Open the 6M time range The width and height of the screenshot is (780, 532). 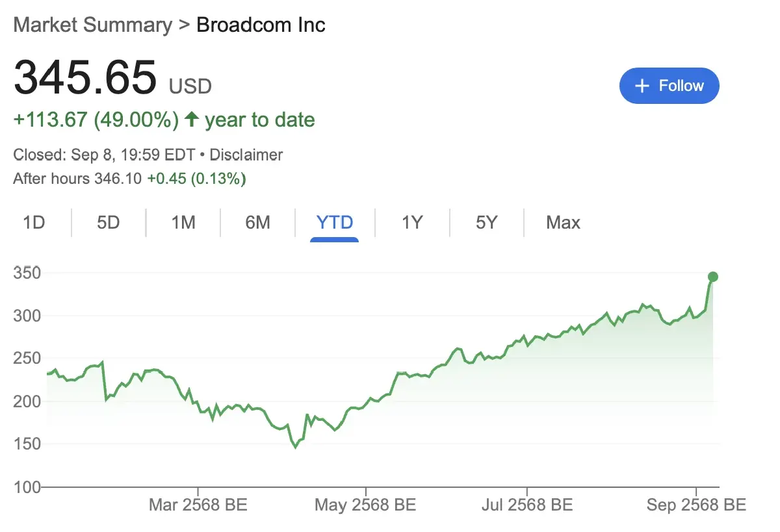click(x=258, y=223)
